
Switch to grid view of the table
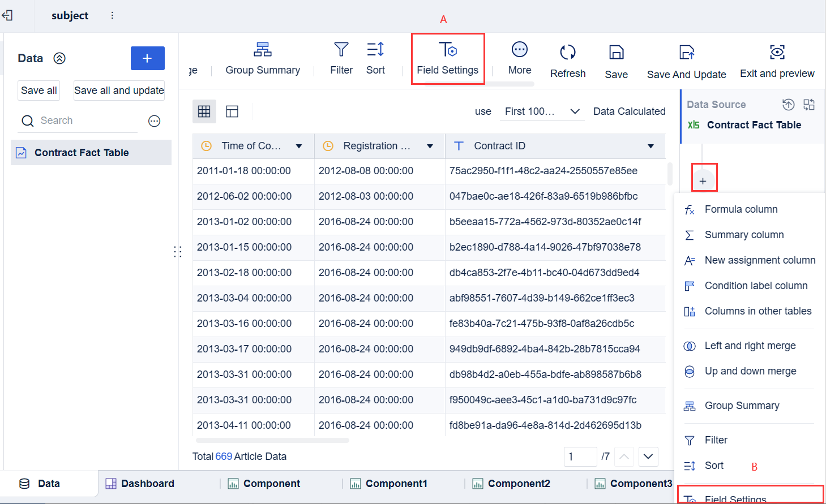tap(204, 111)
